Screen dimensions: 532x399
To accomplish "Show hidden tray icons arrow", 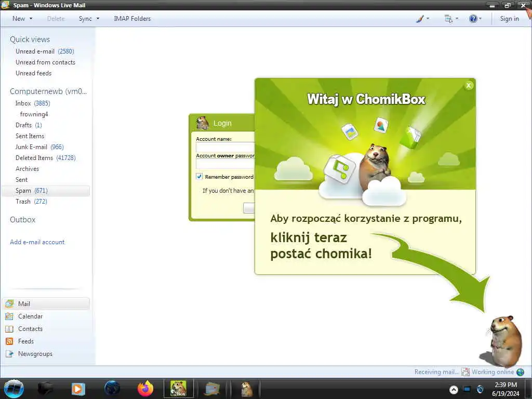I will (454, 390).
